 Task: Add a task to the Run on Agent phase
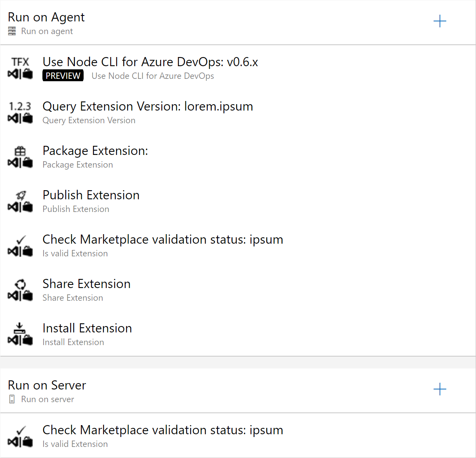(x=440, y=21)
